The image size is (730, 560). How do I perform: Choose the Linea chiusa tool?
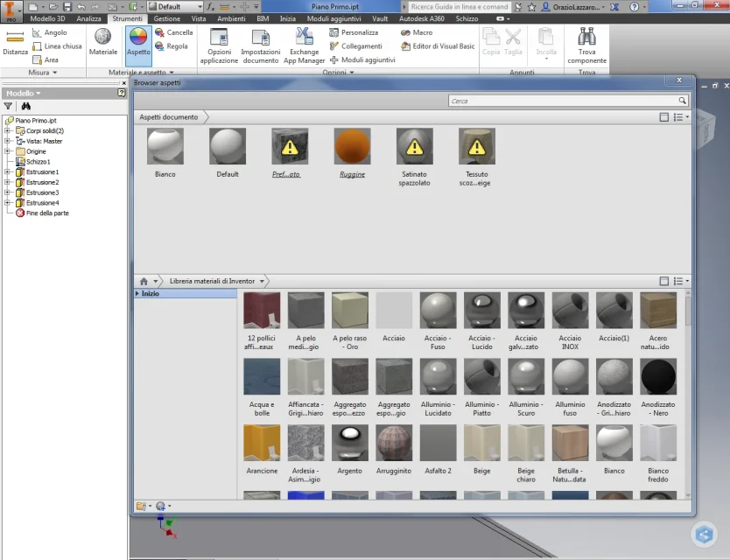click(57, 46)
